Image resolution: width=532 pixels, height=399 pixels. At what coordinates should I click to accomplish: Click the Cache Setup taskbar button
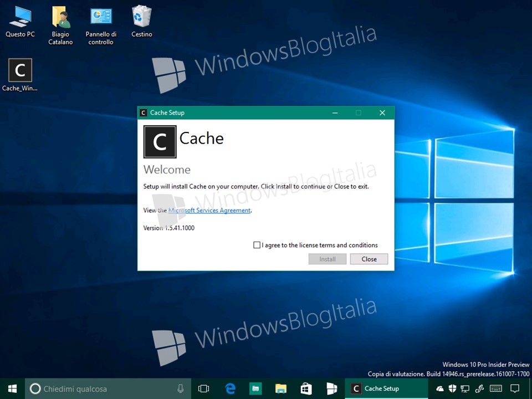coord(386,389)
